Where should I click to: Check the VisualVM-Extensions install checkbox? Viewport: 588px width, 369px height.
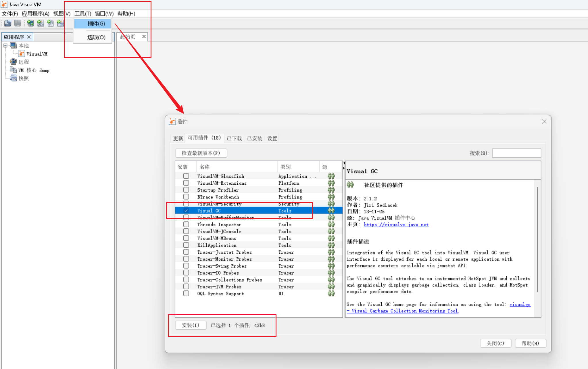coord(186,183)
